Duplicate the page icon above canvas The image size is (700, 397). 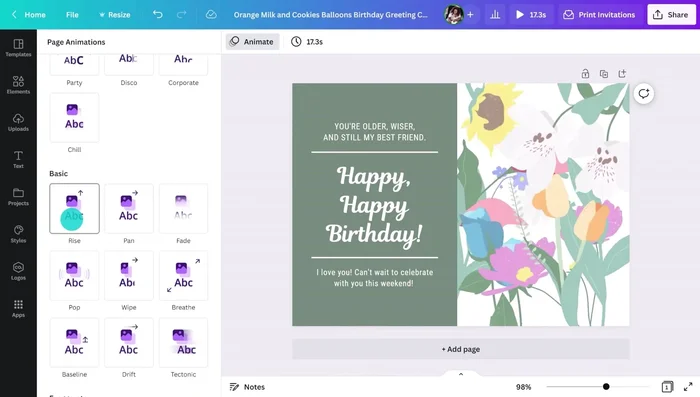[x=604, y=74]
